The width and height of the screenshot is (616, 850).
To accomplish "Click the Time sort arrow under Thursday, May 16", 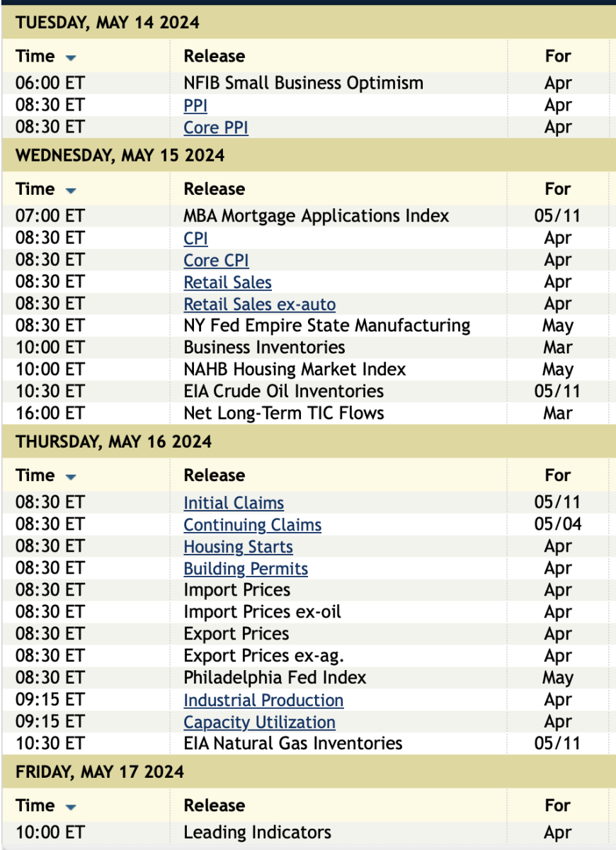I will point(70,477).
